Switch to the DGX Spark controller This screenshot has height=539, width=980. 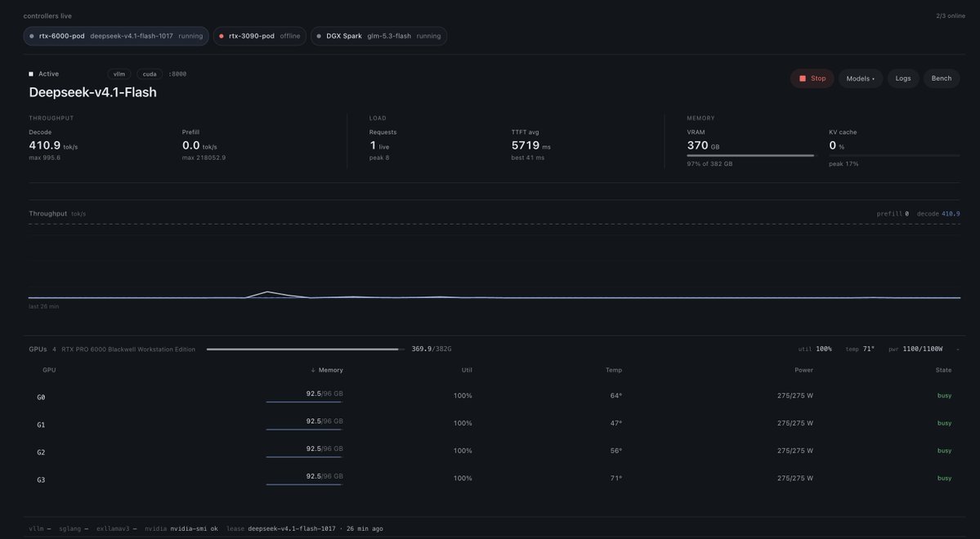[378, 36]
